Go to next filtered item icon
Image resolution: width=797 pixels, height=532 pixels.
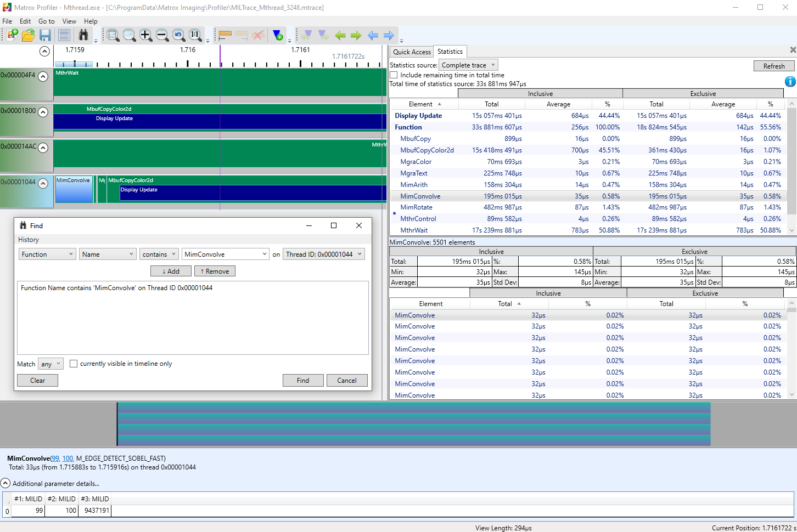click(x=323, y=35)
